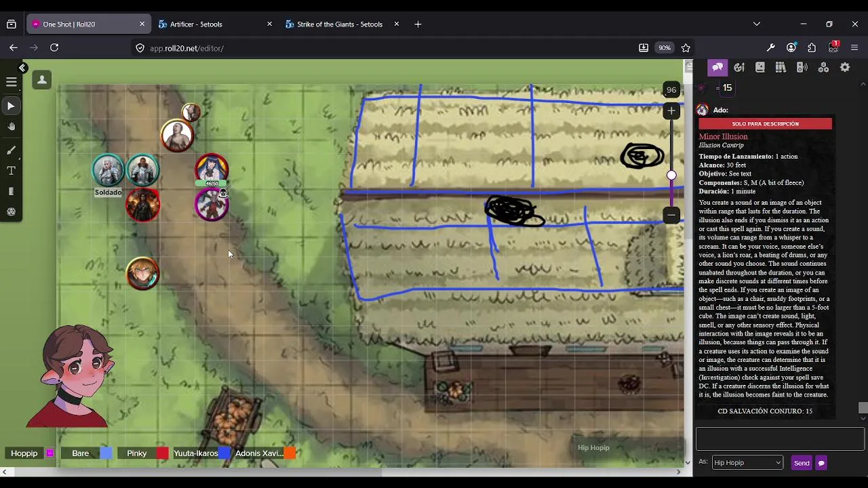Activate the Text tool

click(11, 171)
